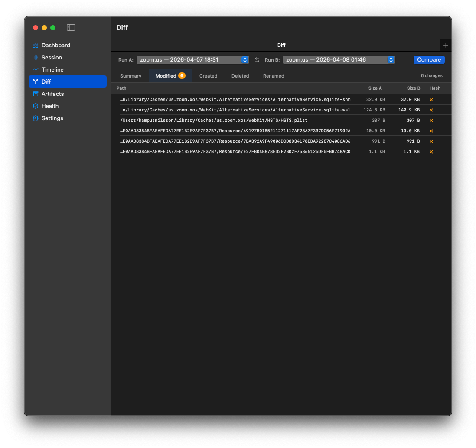476x448 pixels.
Task: Open the Dashboard section in the sidebar
Action: 55,45
